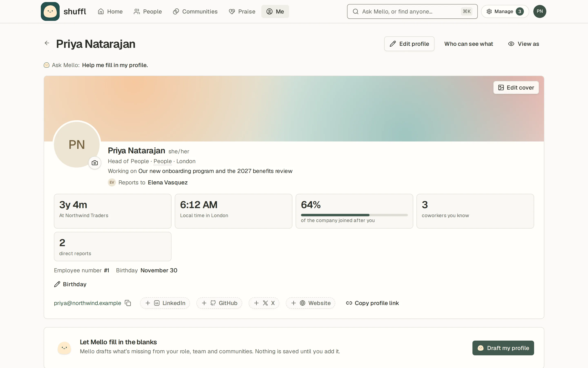Screen dimensions: 588x368
Task: Click Copy profile link
Action: click(372, 303)
